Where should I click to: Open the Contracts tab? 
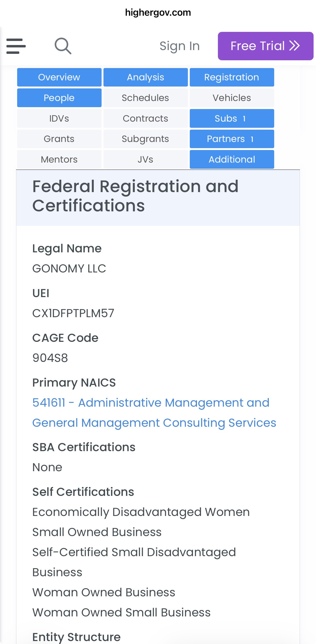[146, 118]
